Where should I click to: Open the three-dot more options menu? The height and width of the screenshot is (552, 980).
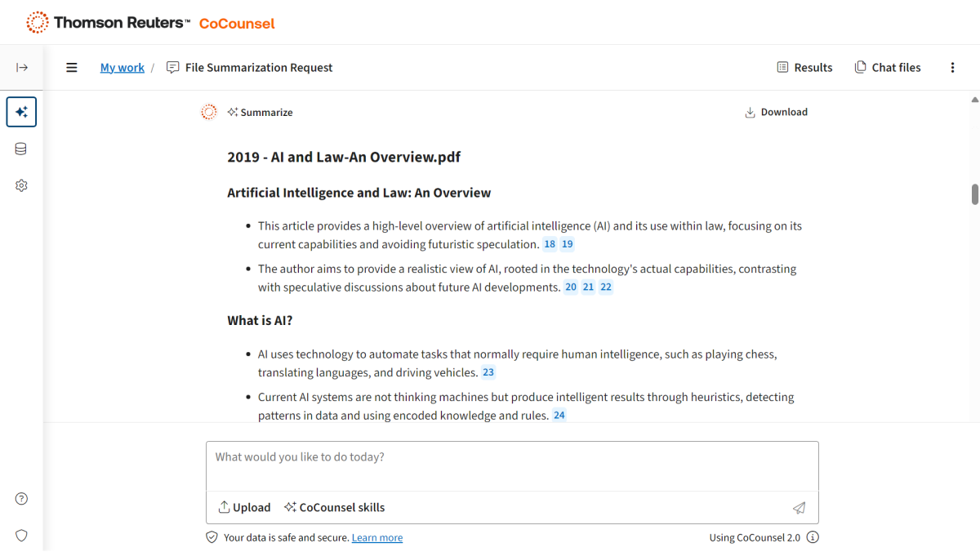[x=952, y=68]
